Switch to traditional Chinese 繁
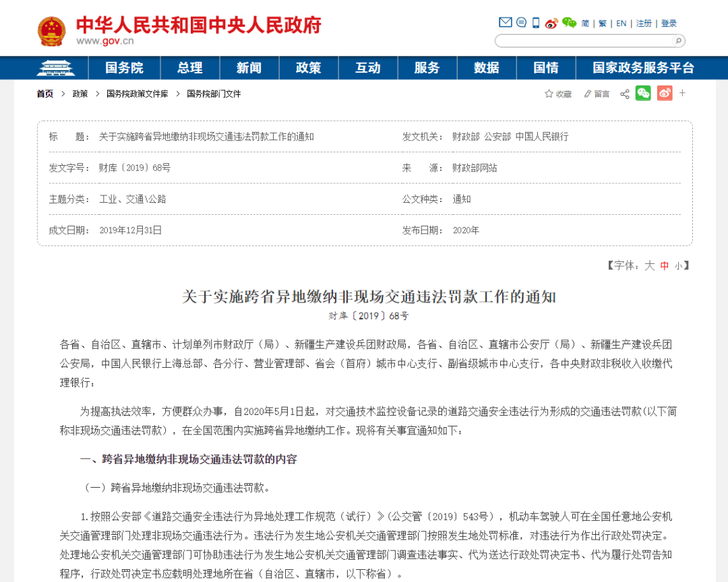The height and width of the screenshot is (582, 728). pyautogui.click(x=603, y=23)
